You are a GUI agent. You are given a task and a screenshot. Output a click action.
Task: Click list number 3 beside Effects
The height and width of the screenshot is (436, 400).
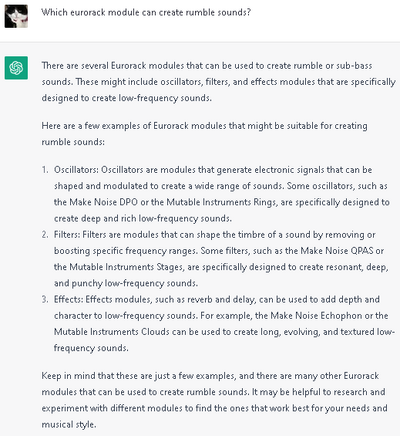click(x=45, y=299)
